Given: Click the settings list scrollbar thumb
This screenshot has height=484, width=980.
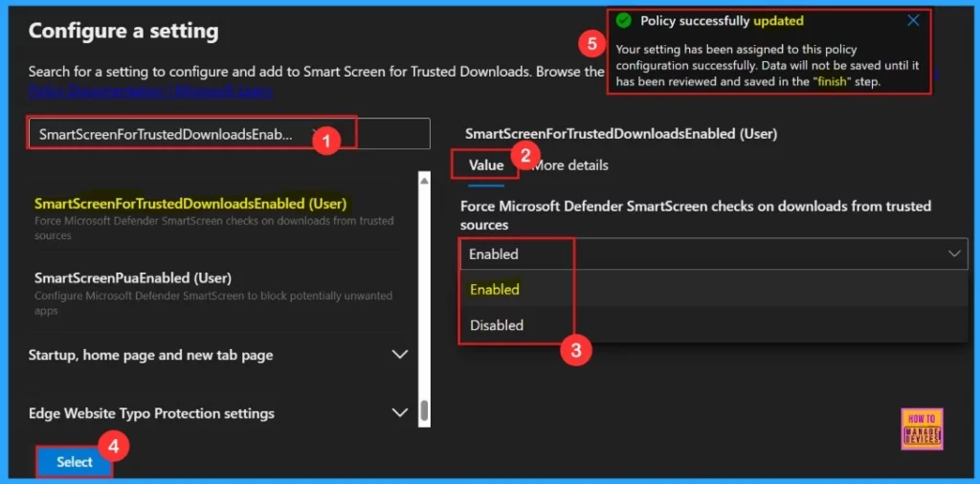Looking at the screenshot, I should tap(424, 410).
